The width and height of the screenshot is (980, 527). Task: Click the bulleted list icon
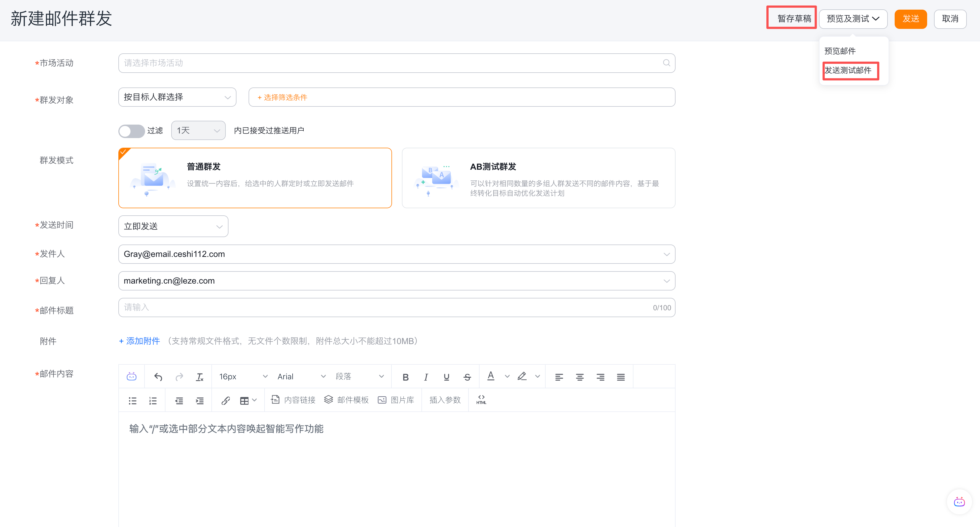pos(132,400)
